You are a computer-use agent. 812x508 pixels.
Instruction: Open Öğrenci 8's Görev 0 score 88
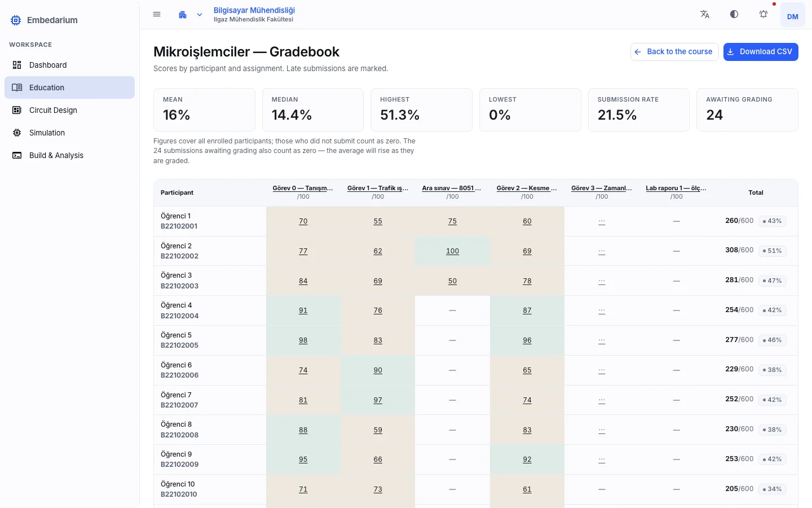(303, 430)
